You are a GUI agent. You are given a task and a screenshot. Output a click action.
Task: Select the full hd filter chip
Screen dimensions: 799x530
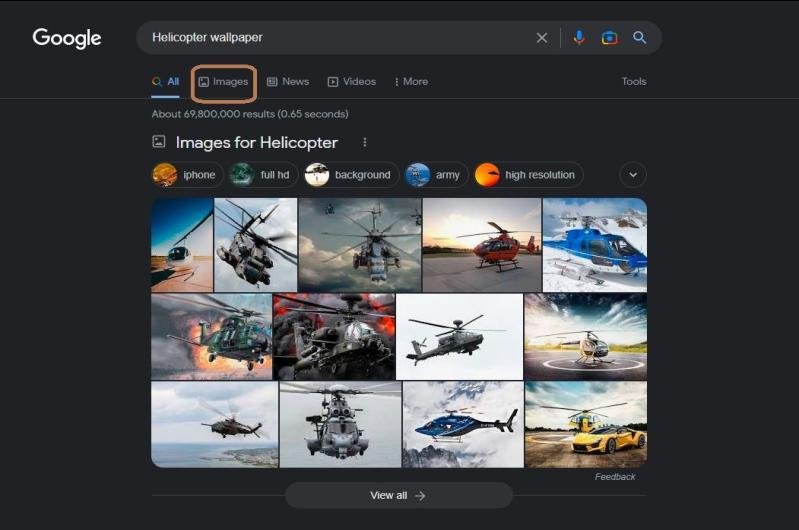(263, 175)
